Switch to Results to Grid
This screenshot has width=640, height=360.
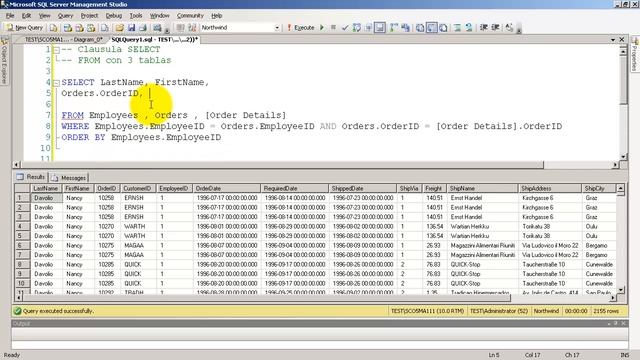coord(431,28)
